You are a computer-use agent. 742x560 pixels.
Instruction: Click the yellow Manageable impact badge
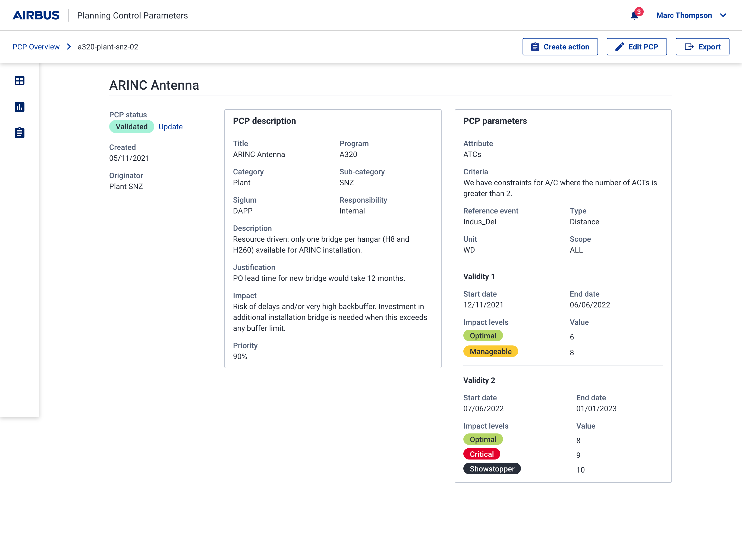point(491,351)
